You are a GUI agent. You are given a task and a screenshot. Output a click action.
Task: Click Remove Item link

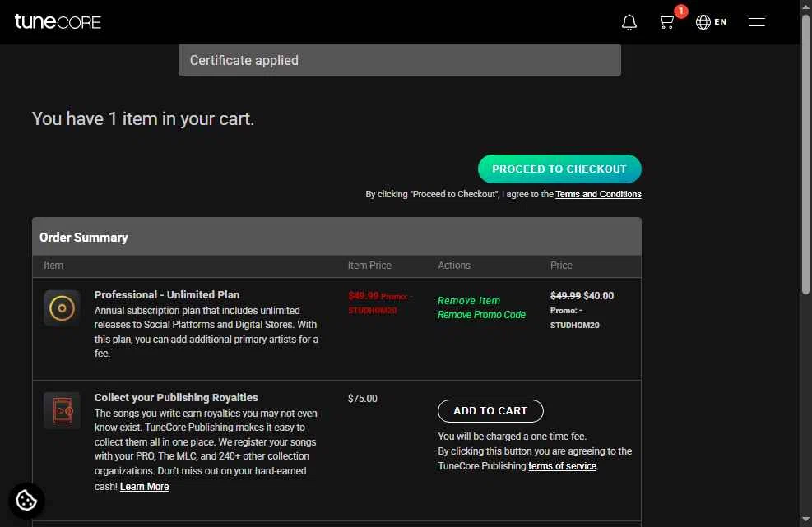pos(469,300)
